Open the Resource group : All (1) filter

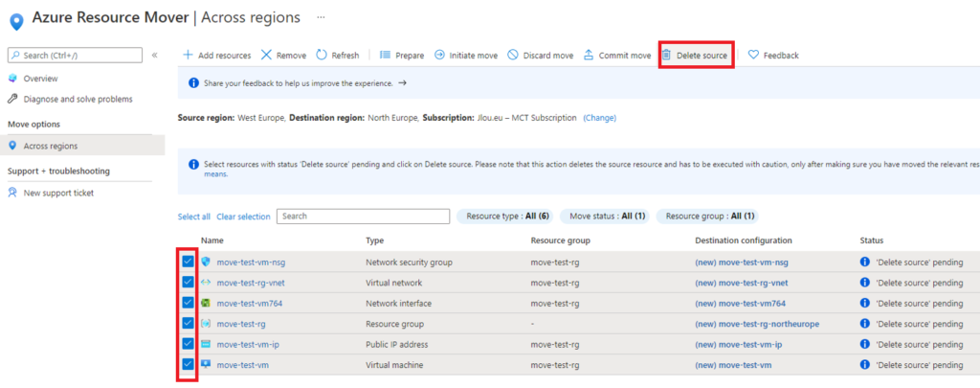pyautogui.click(x=709, y=216)
